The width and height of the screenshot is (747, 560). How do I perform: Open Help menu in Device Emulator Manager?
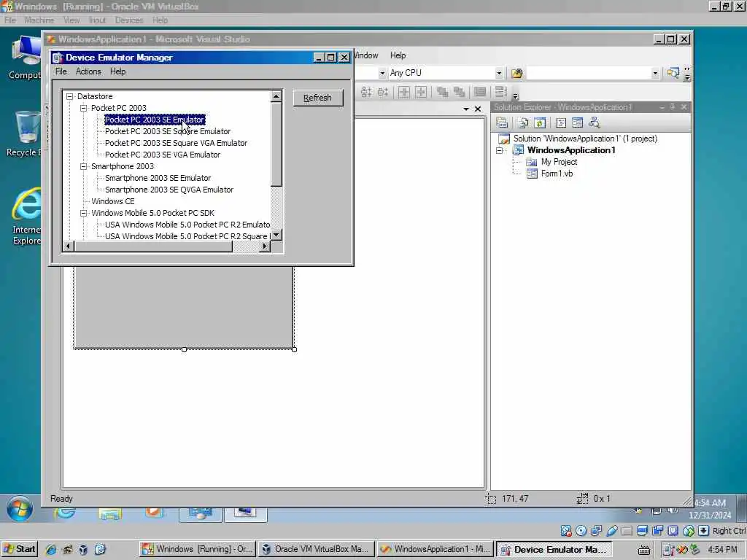point(117,71)
